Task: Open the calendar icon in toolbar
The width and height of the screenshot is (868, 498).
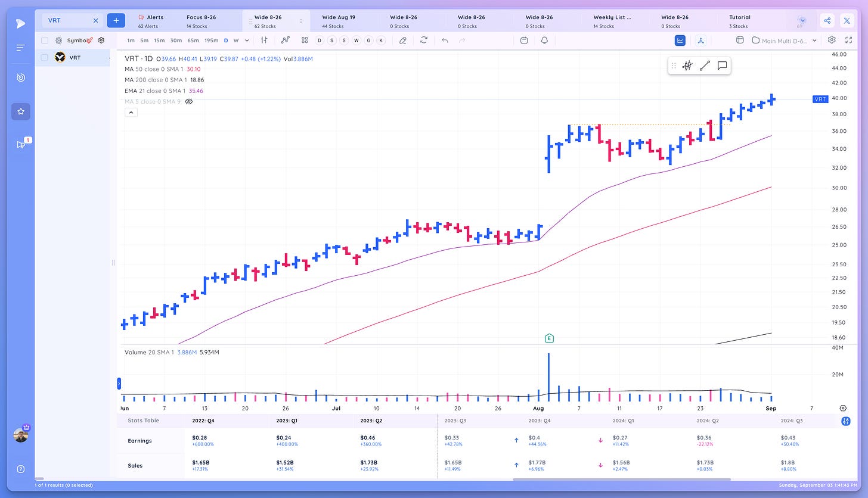Action: (524, 41)
